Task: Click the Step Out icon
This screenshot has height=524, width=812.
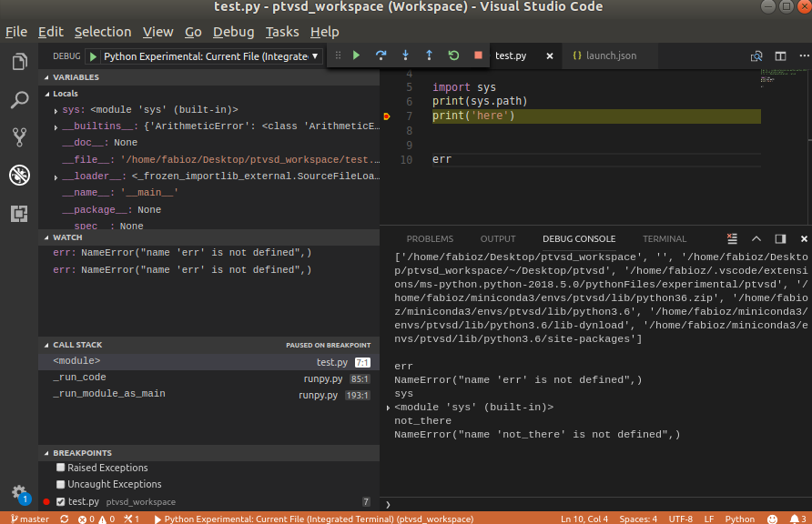Action: (x=429, y=55)
